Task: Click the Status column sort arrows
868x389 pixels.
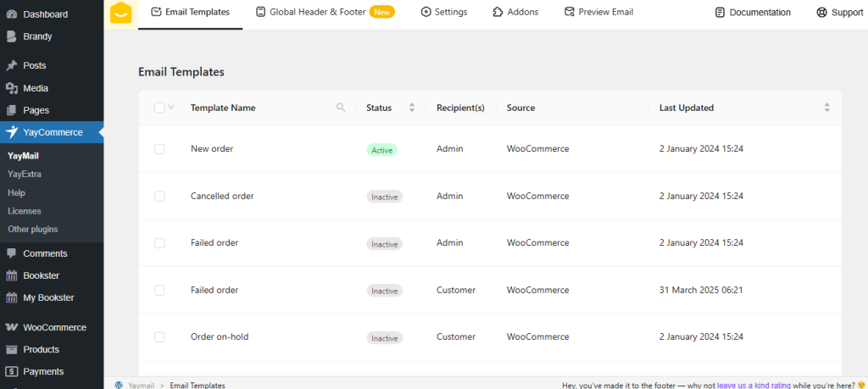Action: [412, 108]
